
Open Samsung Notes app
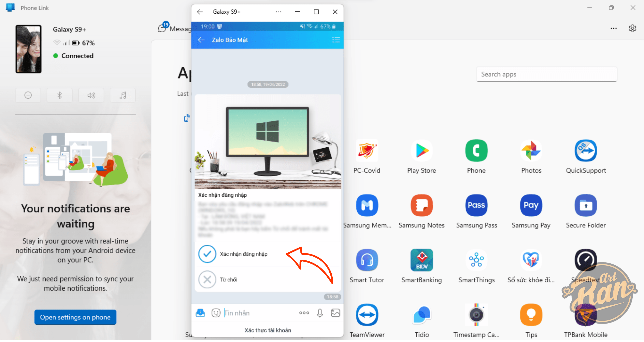coord(421,206)
